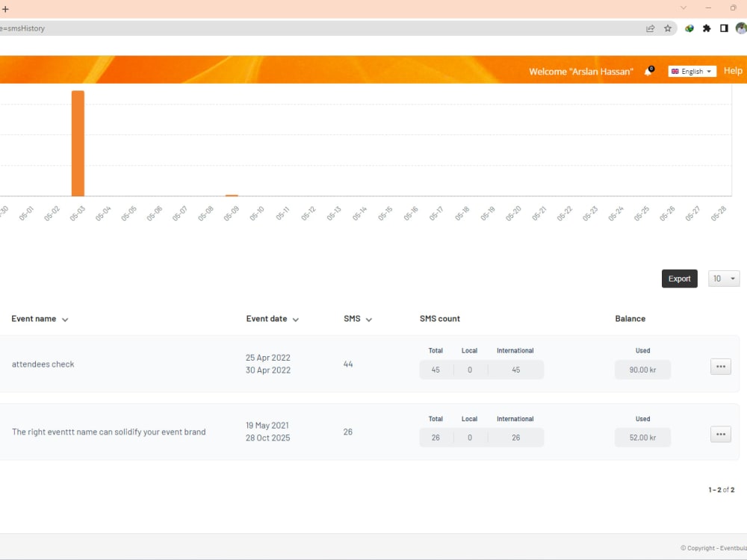Click the 05-28 axis label
Image resolution: width=747 pixels, height=560 pixels.
pos(719,214)
